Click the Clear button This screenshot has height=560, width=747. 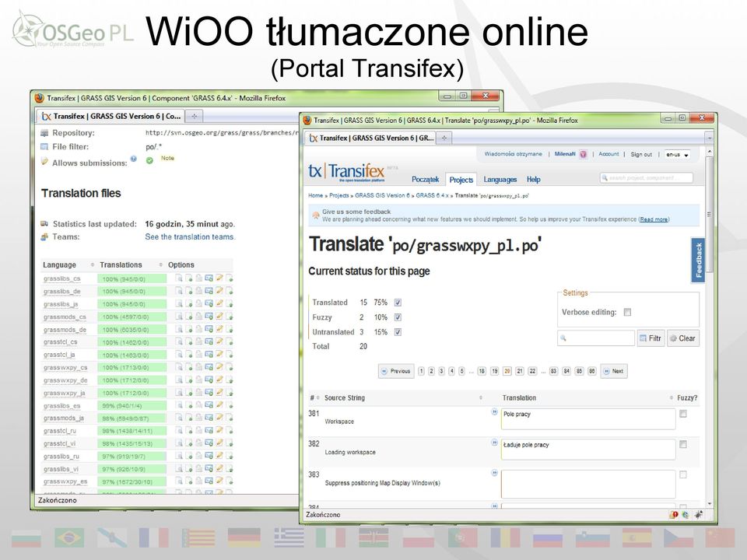point(682,338)
